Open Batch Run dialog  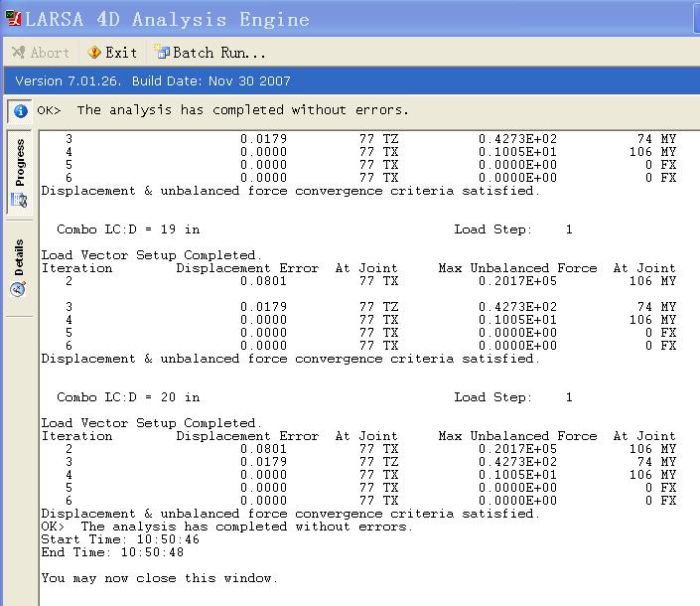tap(209, 53)
